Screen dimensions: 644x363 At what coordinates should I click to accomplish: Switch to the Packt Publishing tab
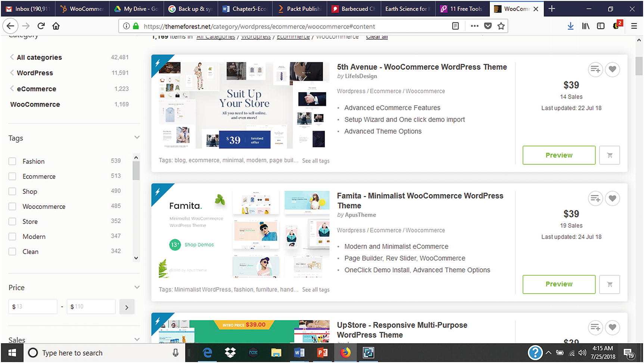(299, 9)
